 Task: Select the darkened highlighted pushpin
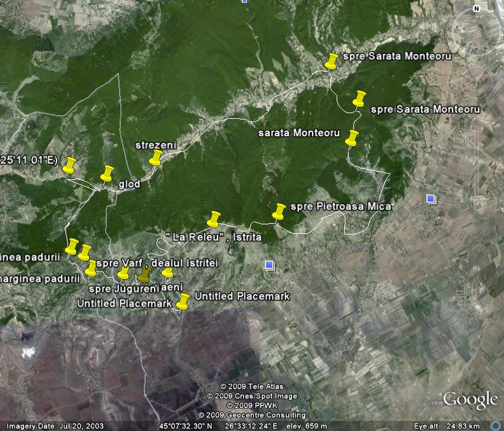coord(144,275)
